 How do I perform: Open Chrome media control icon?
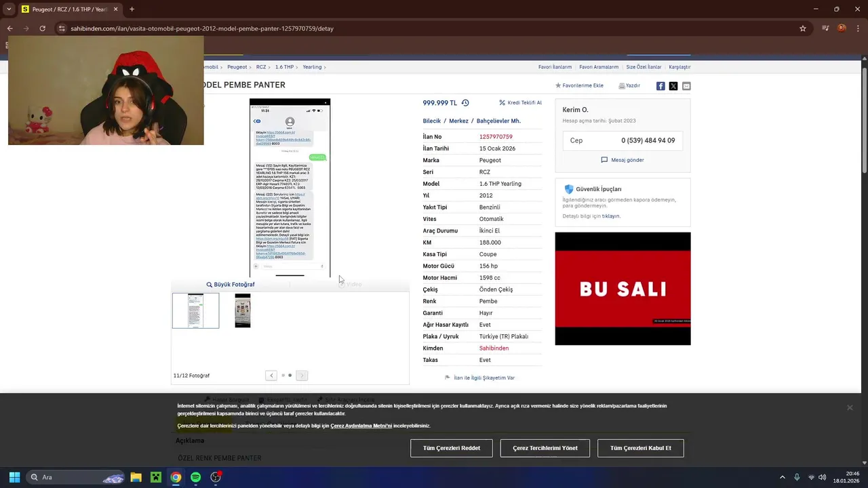[x=825, y=28]
